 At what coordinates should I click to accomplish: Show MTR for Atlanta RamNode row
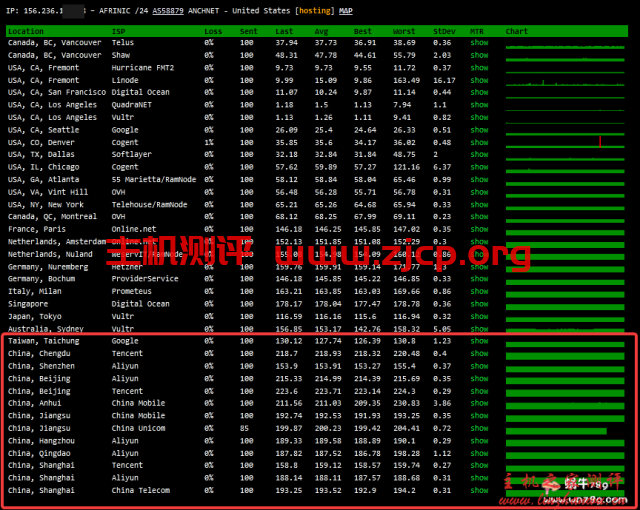[479, 180]
